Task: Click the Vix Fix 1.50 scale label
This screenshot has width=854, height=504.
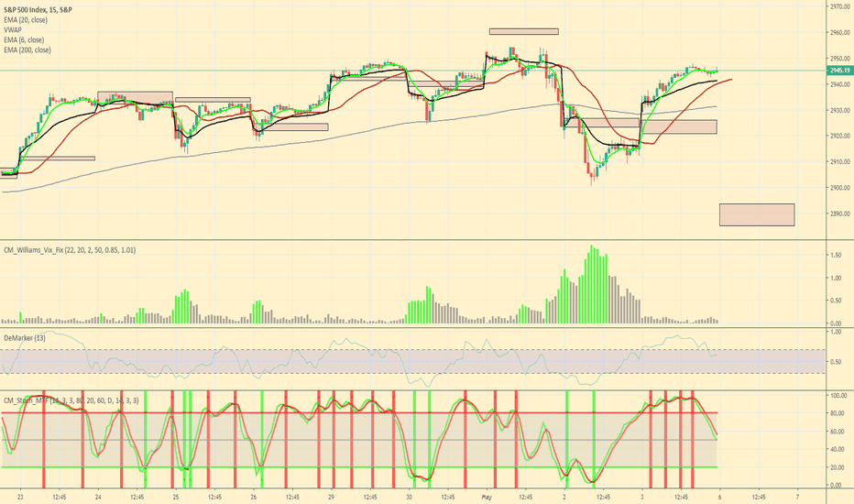Action: [836, 255]
